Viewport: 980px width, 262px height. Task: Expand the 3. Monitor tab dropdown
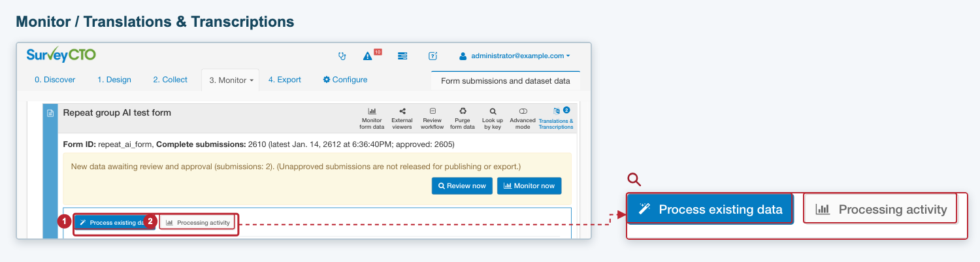tap(231, 80)
